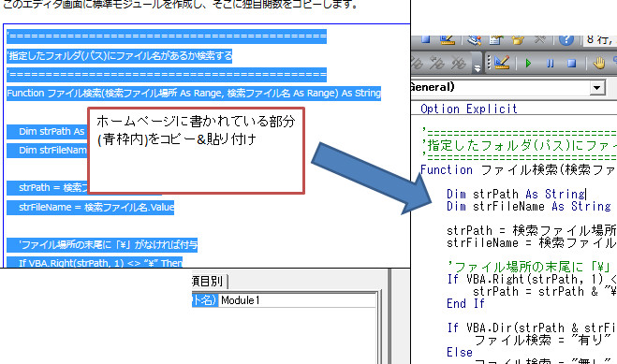The image size is (617, 364).
Task: Click the Dim strPath As String line
Action: point(516,194)
